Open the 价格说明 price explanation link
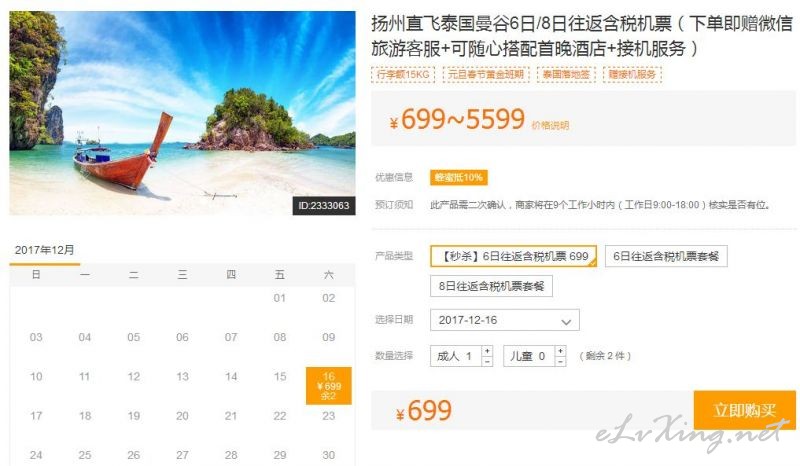 pyautogui.click(x=550, y=126)
